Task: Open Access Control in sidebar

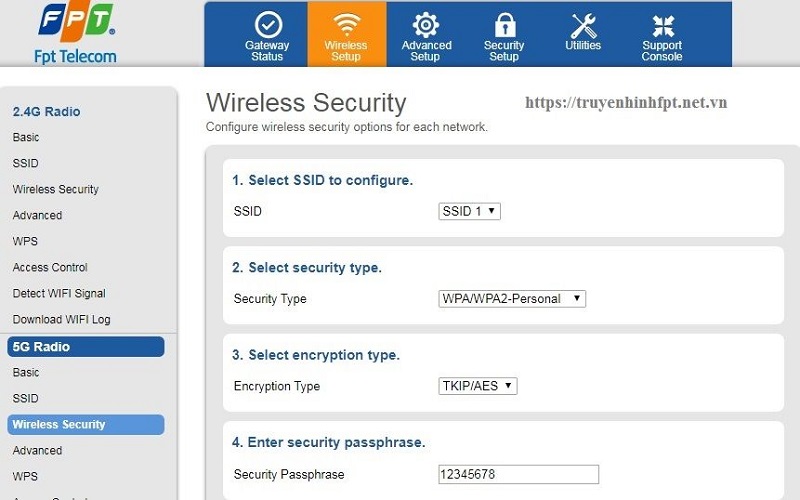Action: coord(50,267)
